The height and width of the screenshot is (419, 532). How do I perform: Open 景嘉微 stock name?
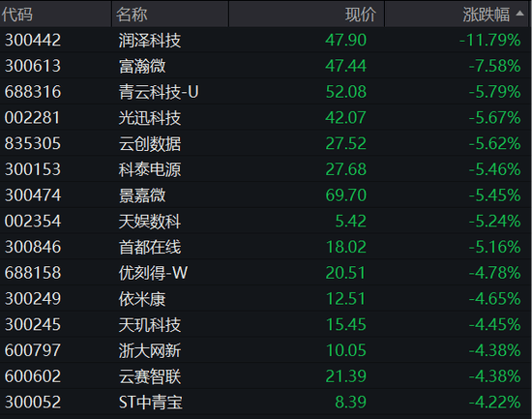[x=142, y=195]
